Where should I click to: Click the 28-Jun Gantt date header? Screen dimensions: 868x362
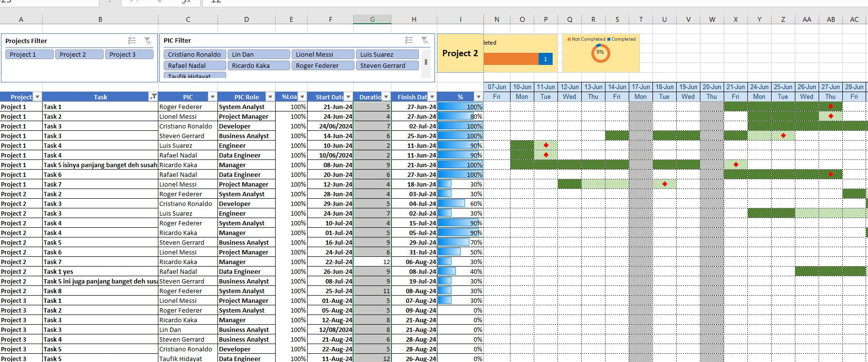click(854, 87)
